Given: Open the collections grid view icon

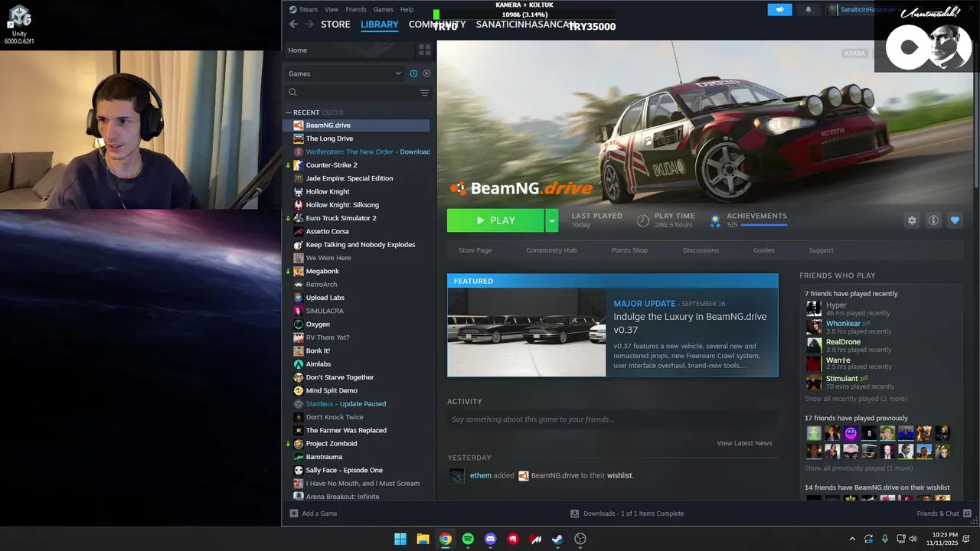Looking at the screenshot, I should coord(424,50).
